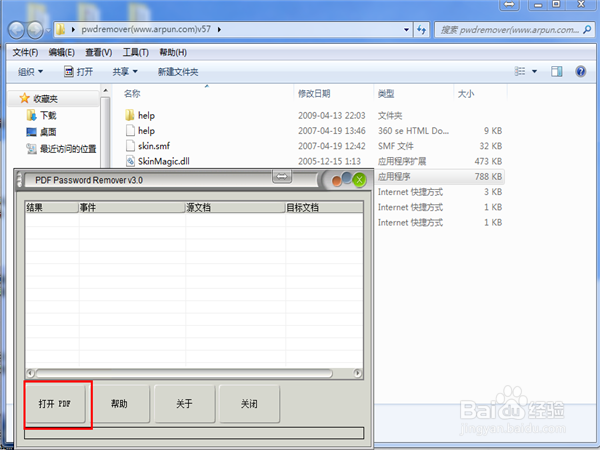Select the SkinMagic.dll file
Image resolution: width=600 pixels, height=450 pixels.
313,161
